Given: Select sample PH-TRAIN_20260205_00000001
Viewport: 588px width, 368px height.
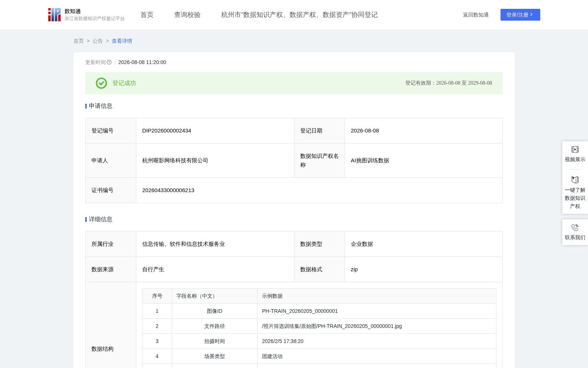Looking at the screenshot, I should (300, 311).
